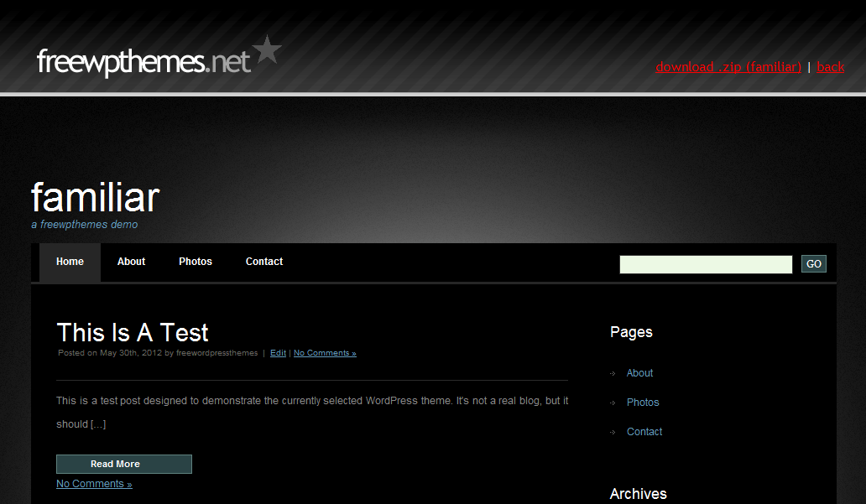Open No Comments link below the post title

[325, 352]
